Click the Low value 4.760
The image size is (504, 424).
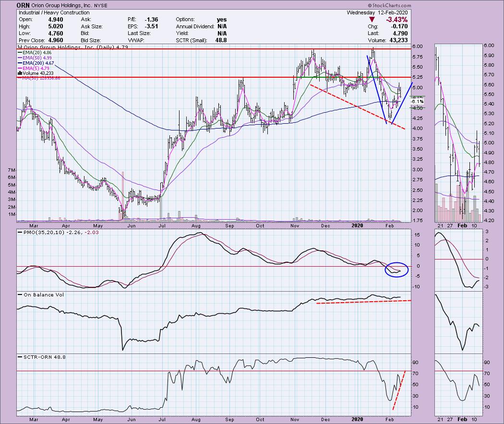click(x=56, y=34)
